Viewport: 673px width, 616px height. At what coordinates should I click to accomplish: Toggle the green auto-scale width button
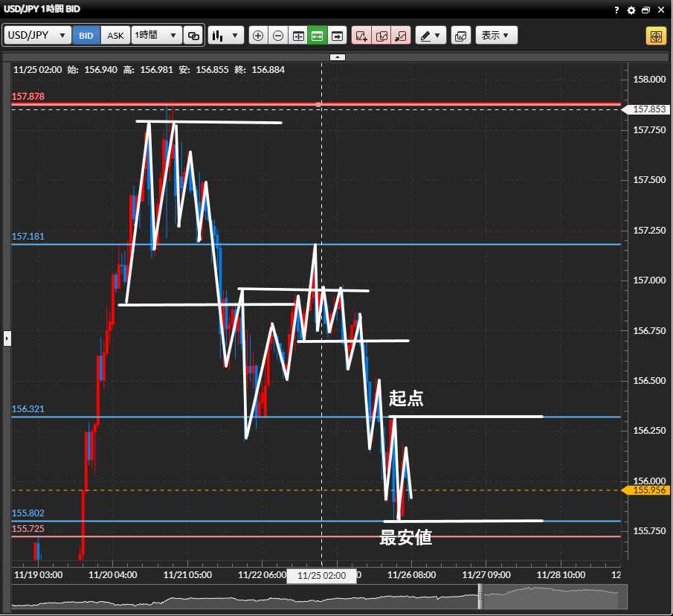click(318, 36)
